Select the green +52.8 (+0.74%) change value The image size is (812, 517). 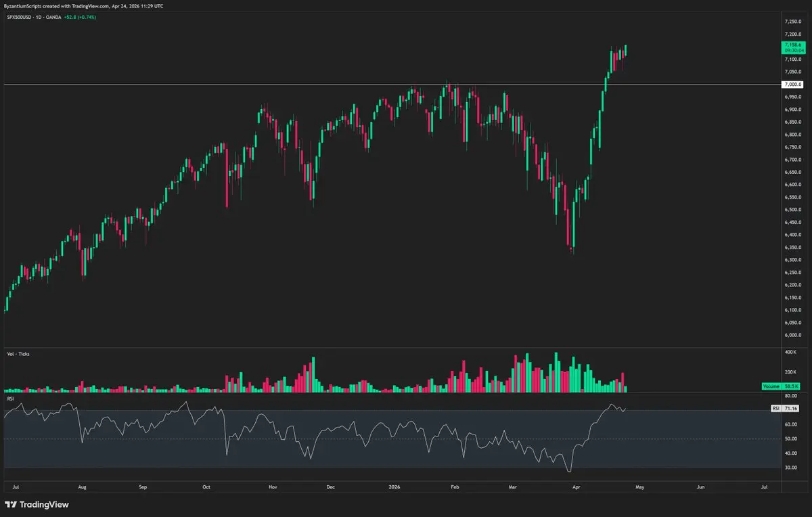click(80, 17)
